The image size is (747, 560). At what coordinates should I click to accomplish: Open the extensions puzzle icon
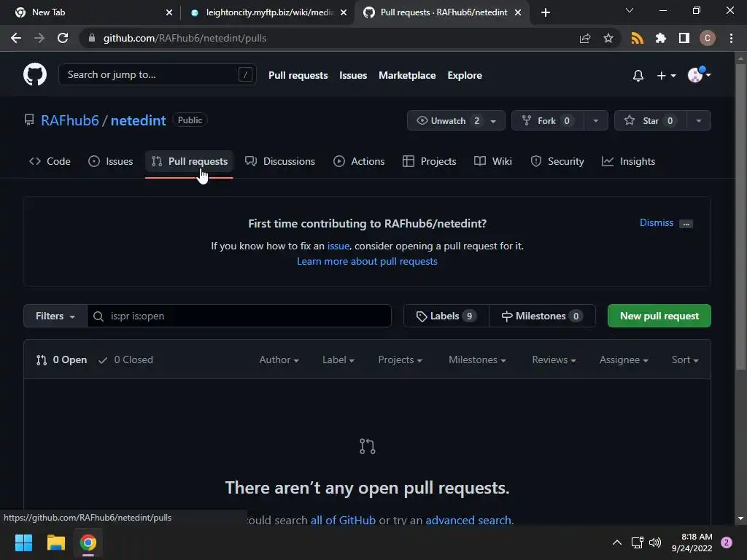(x=660, y=38)
